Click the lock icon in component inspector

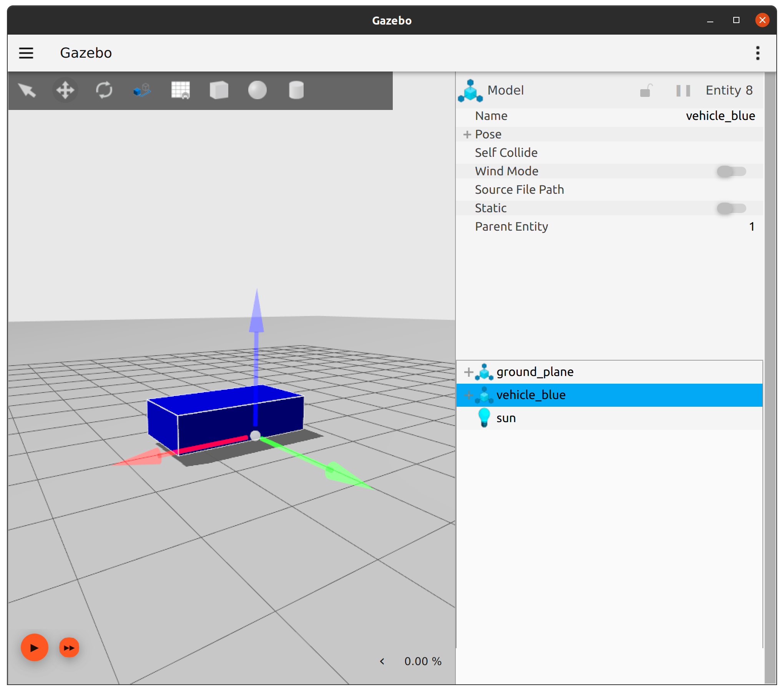pos(646,91)
